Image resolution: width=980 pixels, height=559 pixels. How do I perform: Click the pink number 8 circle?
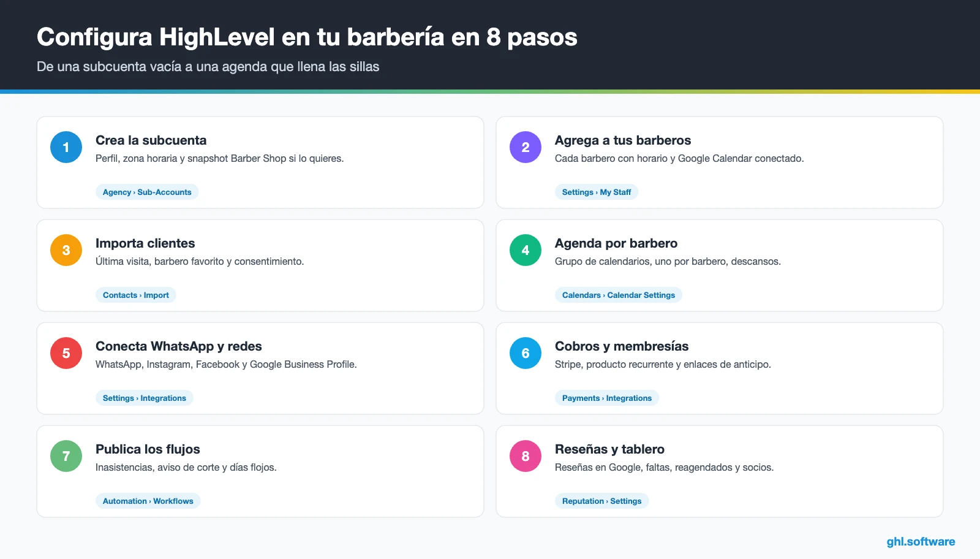526,456
